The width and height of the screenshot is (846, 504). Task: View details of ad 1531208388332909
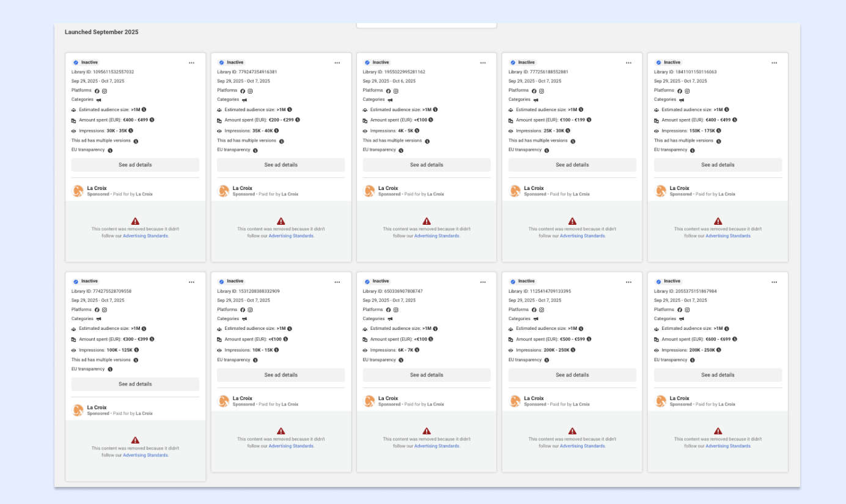coord(281,375)
